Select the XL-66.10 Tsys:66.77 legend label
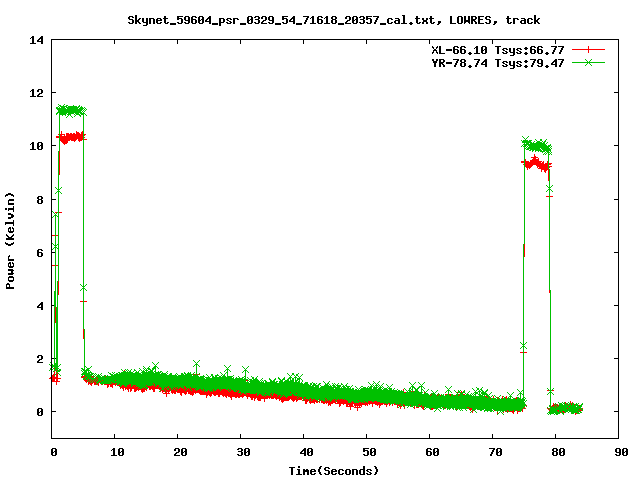Screen dimensions: 640x480 498,50
